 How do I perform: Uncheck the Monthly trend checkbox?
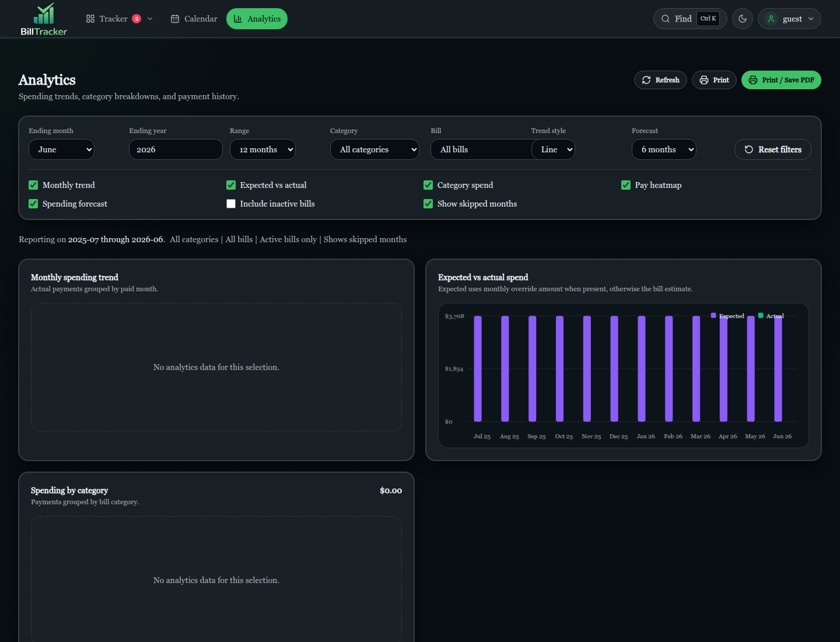point(33,185)
